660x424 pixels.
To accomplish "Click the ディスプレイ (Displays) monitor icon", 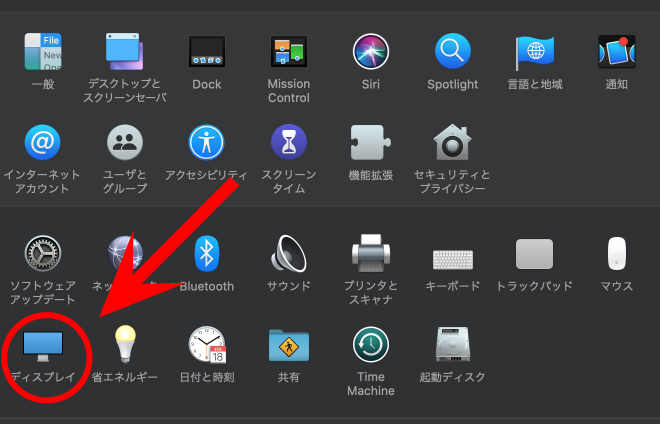I will 42,345.
